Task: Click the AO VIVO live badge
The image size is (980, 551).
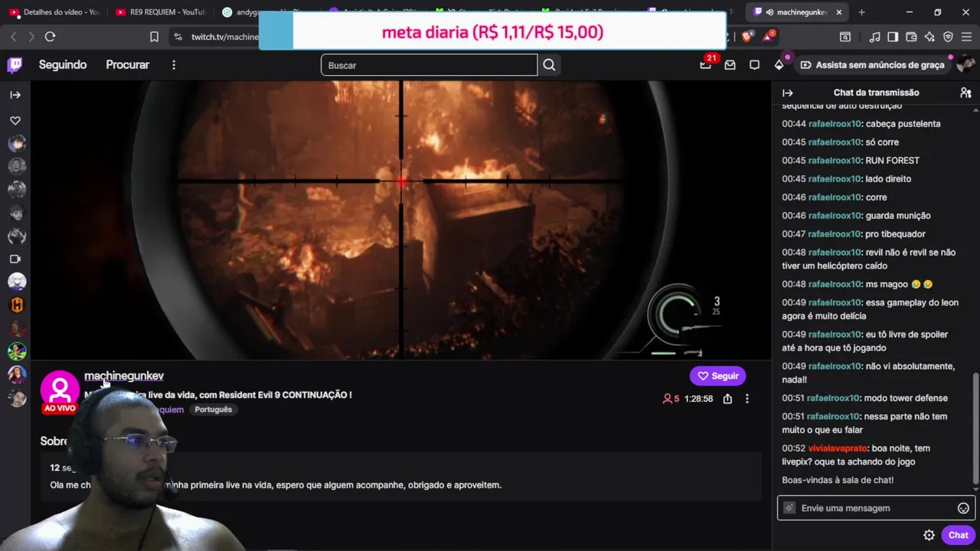Action: [x=60, y=408]
